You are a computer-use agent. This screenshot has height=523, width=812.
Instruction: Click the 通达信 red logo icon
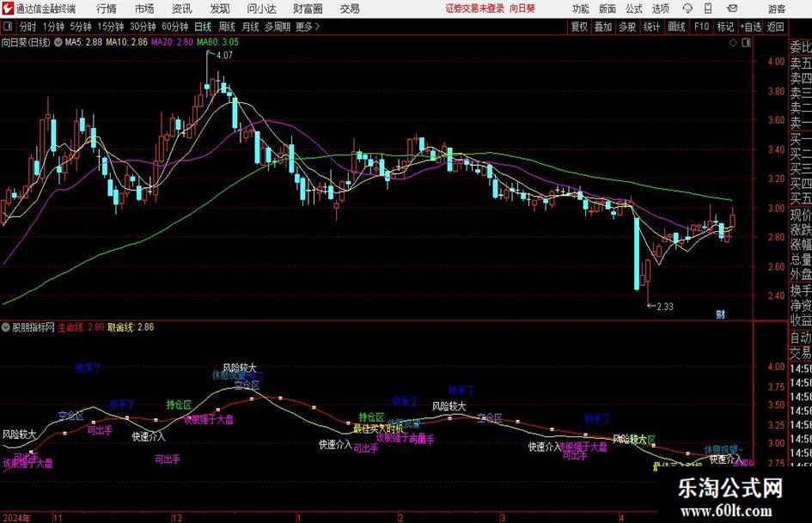tap(7, 9)
